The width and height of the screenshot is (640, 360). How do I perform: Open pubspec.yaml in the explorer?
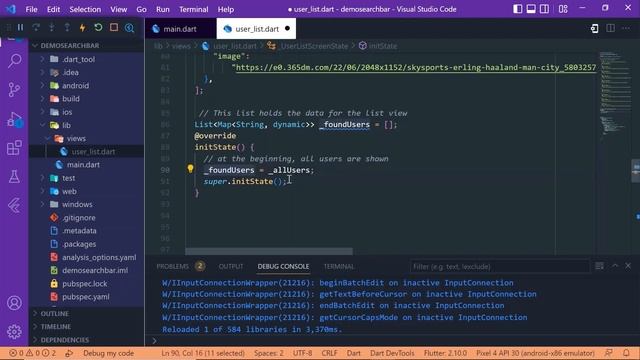coord(86,297)
